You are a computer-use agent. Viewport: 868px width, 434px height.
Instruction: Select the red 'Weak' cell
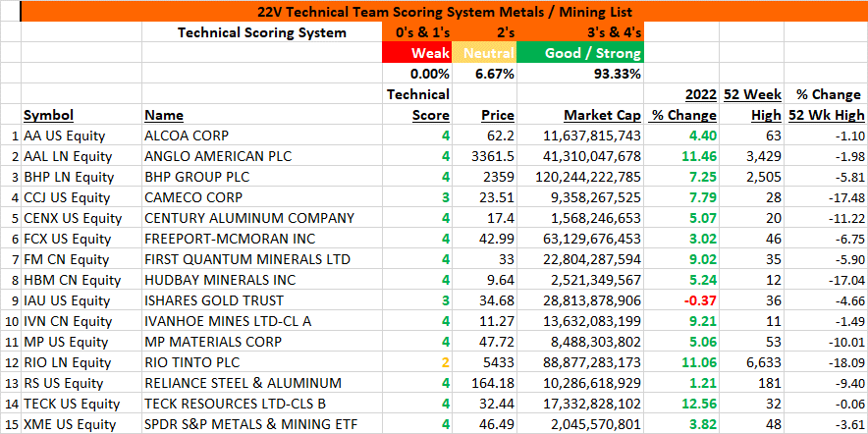pyautogui.click(x=417, y=53)
